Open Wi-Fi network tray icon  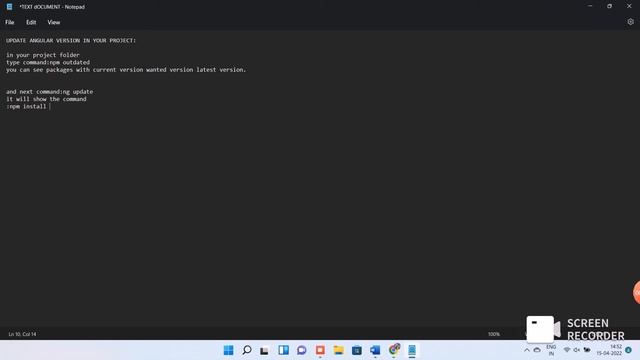coord(567,350)
